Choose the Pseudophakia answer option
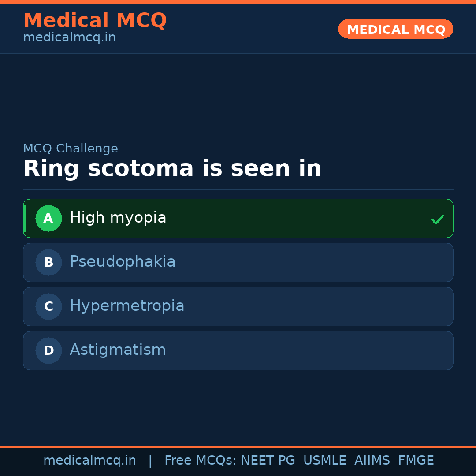 pyautogui.click(x=123, y=262)
